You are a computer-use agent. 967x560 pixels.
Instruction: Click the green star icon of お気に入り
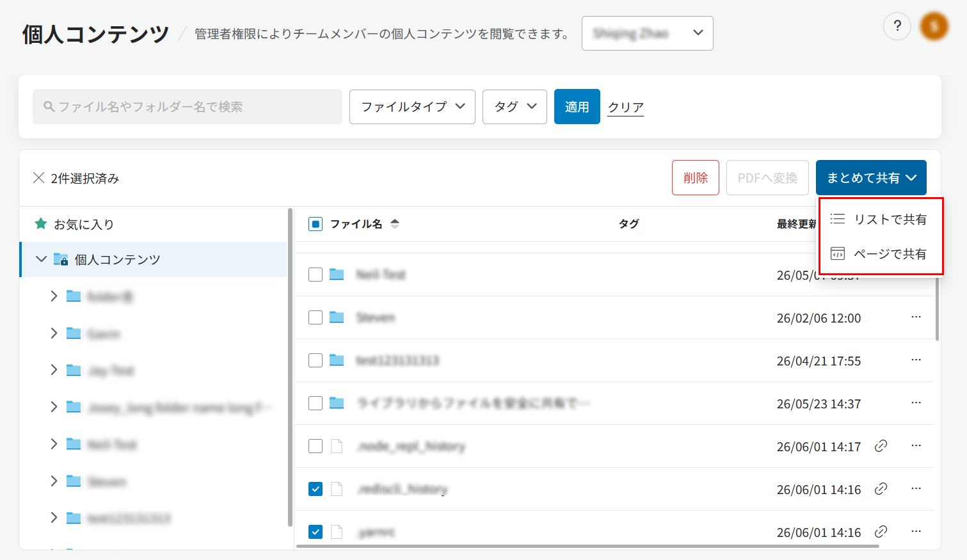41,223
